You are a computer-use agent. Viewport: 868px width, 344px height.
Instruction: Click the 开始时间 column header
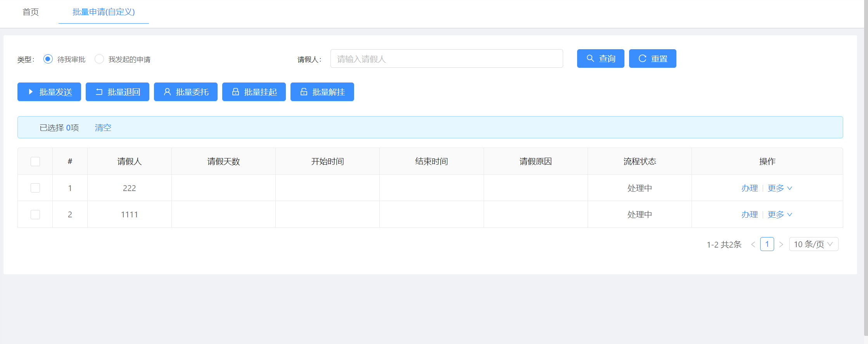click(x=328, y=161)
